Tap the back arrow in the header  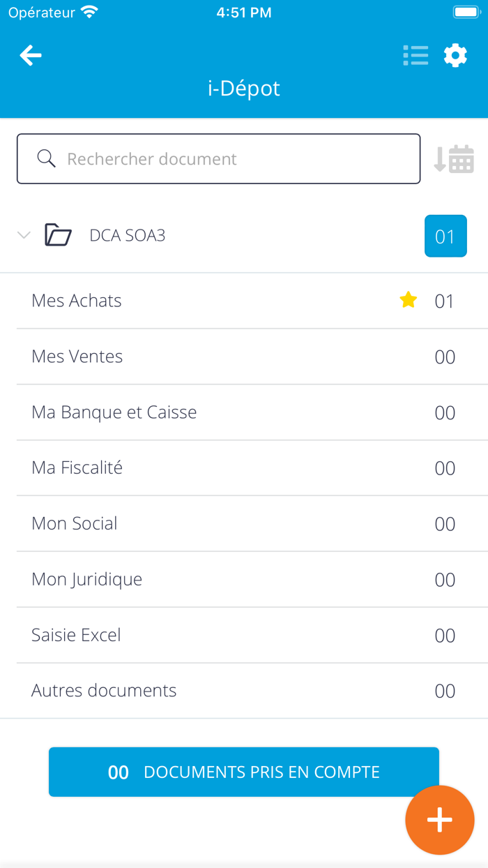(30, 55)
